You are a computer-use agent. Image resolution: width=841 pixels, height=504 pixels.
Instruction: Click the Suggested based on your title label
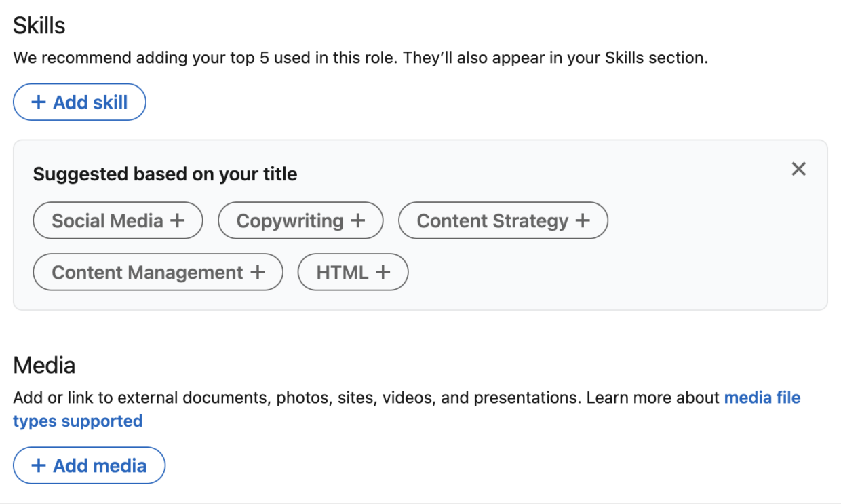click(164, 174)
